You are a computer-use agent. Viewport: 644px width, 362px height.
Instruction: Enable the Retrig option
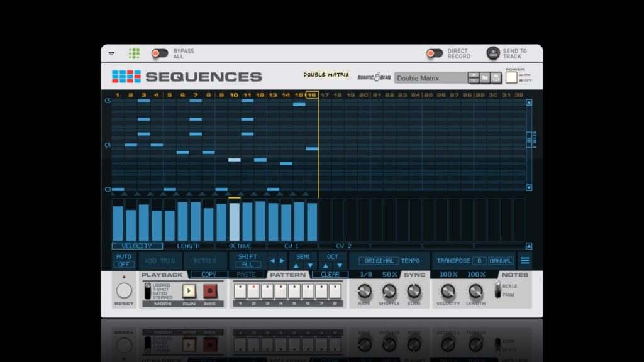click(x=205, y=261)
